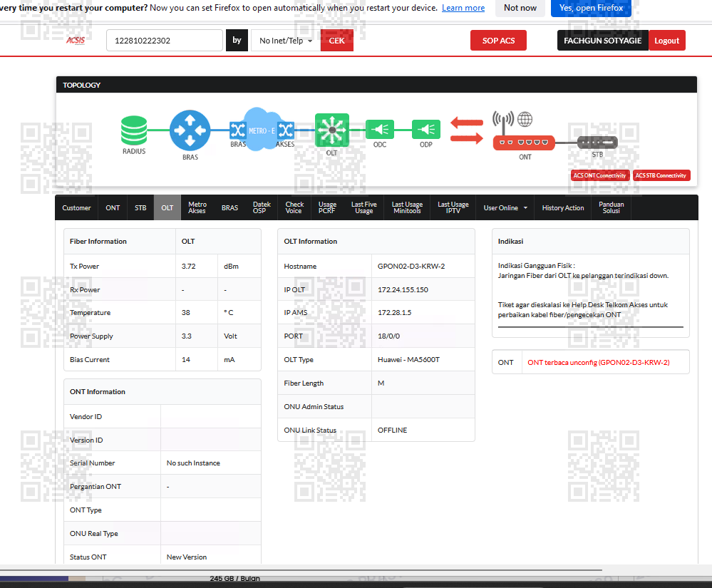This screenshot has width=712, height=588.
Task: Expand the User Online dropdown menu
Action: coord(505,207)
